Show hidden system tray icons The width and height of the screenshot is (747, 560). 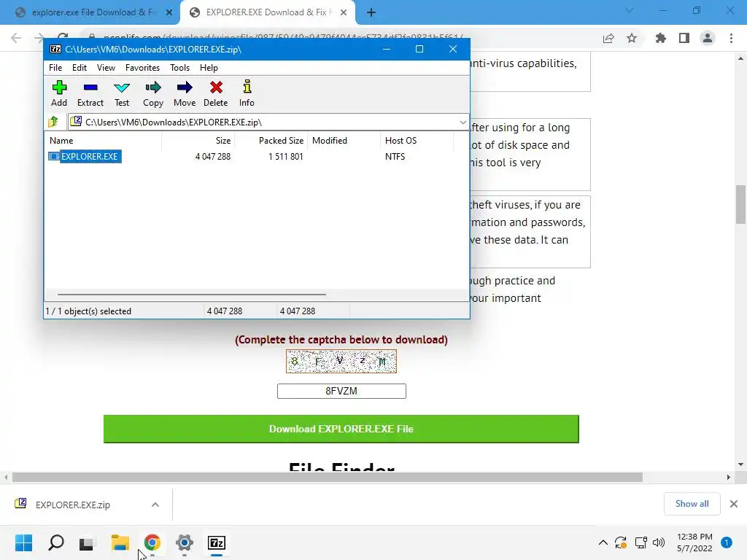(603, 542)
